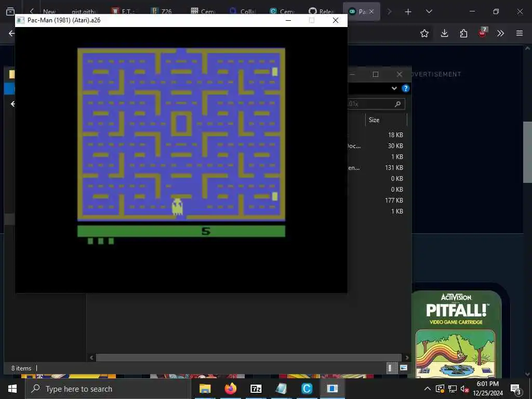Click the top-right power pellet in the maze
Image resolution: width=532 pixels, height=399 pixels.
[275, 72]
